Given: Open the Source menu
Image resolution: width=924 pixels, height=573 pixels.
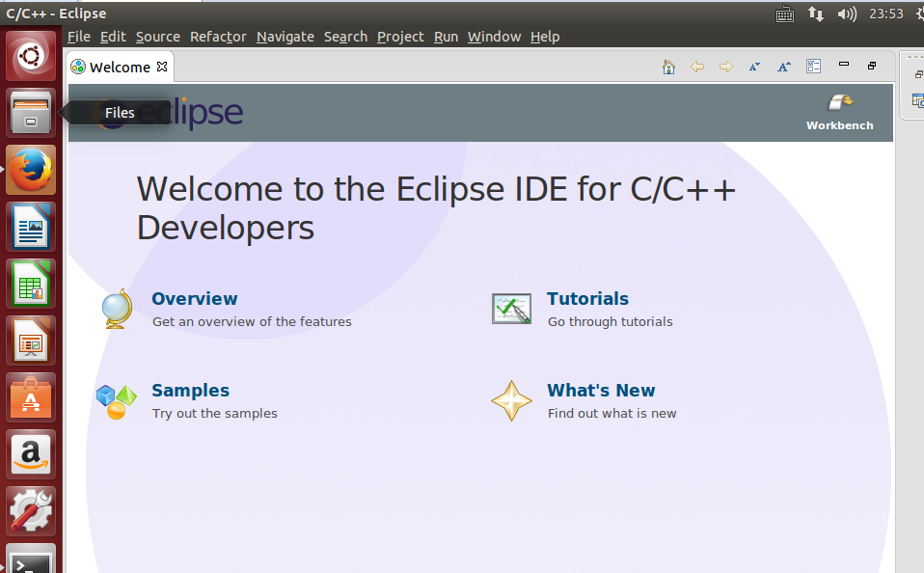Looking at the screenshot, I should (158, 37).
